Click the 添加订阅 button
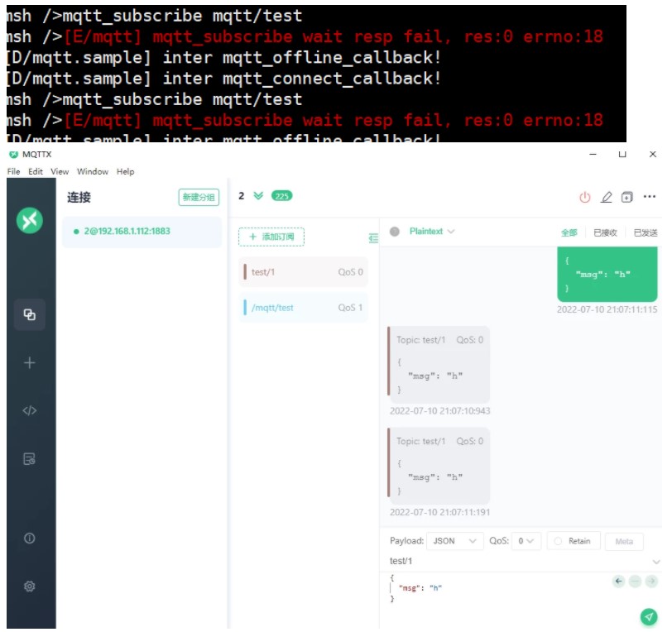 pyautogui.click(x=271, y=237)
